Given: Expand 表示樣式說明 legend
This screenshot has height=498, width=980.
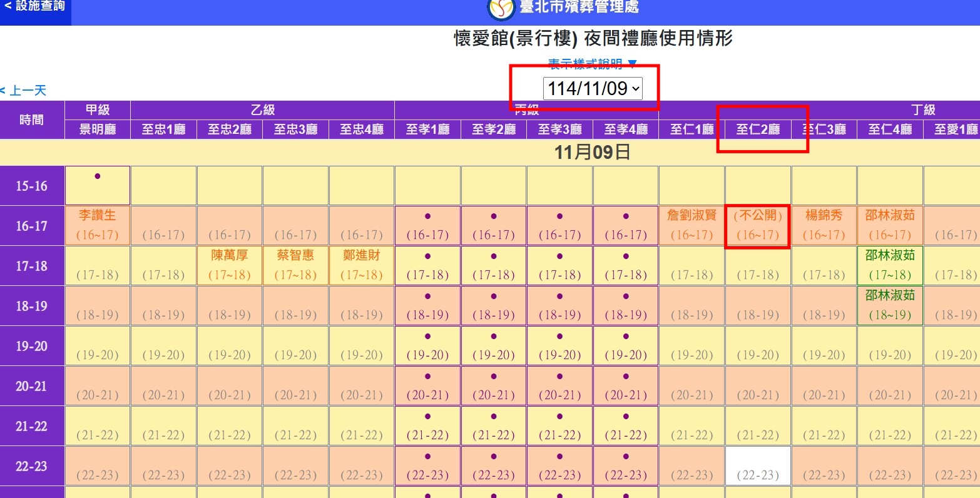Looking at the screenshot, I should (x=592, y=64).
